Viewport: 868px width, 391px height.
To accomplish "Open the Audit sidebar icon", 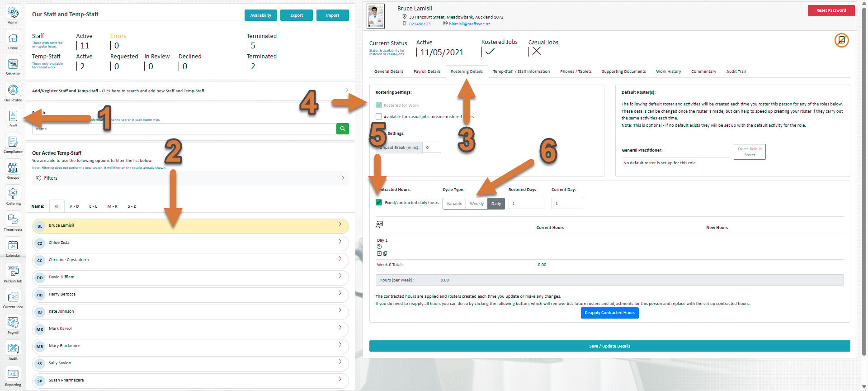I will click(13, 348).
